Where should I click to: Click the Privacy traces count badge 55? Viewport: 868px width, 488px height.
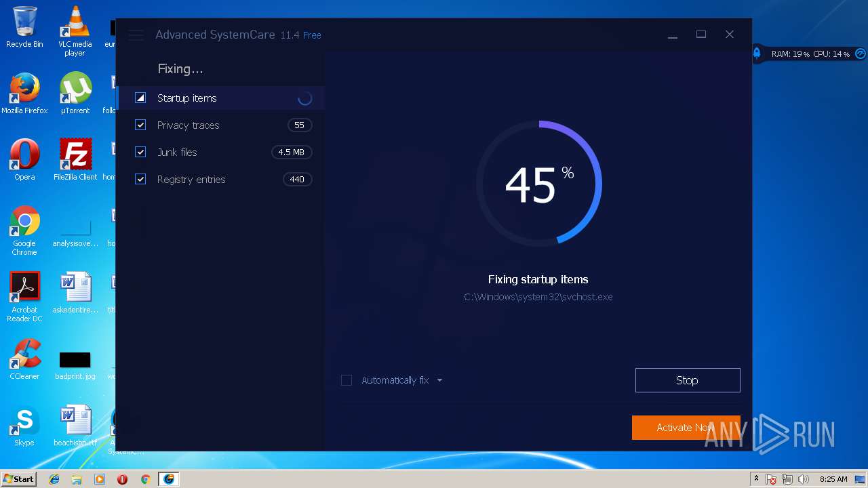pos(299,125)
